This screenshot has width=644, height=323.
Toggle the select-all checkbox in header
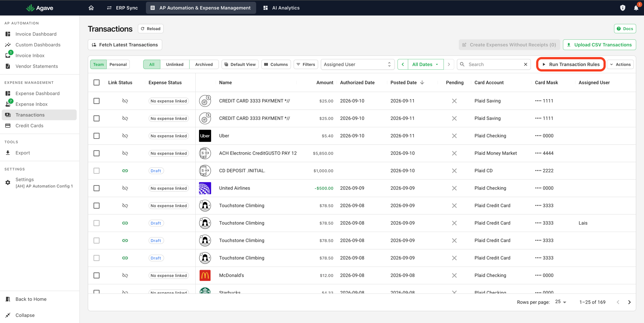[97, 83]
